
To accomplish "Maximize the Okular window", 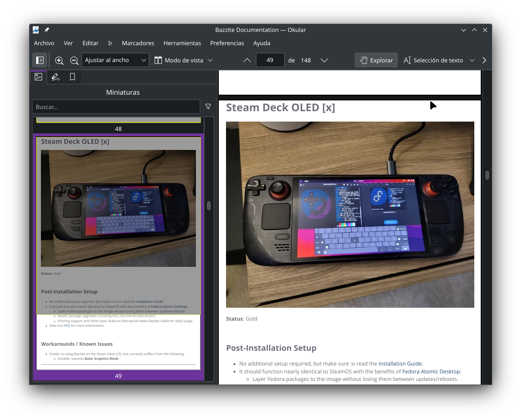I will click(x=474, y=30).
